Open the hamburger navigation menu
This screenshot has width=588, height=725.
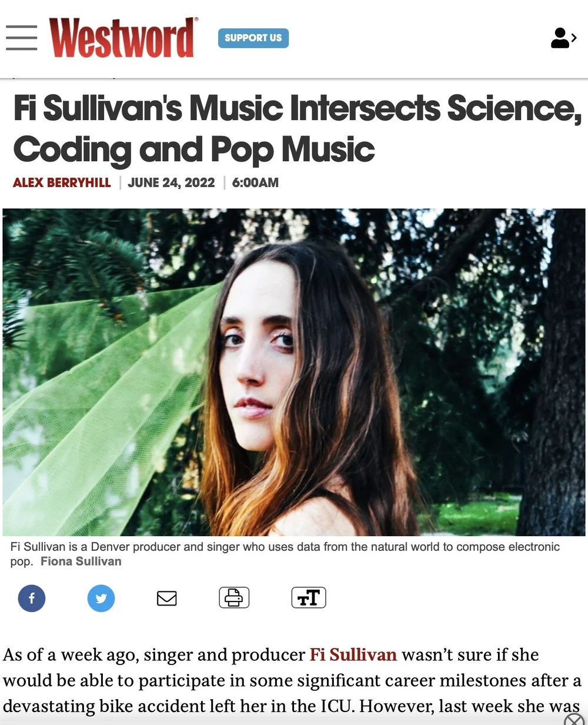[22, 38]
